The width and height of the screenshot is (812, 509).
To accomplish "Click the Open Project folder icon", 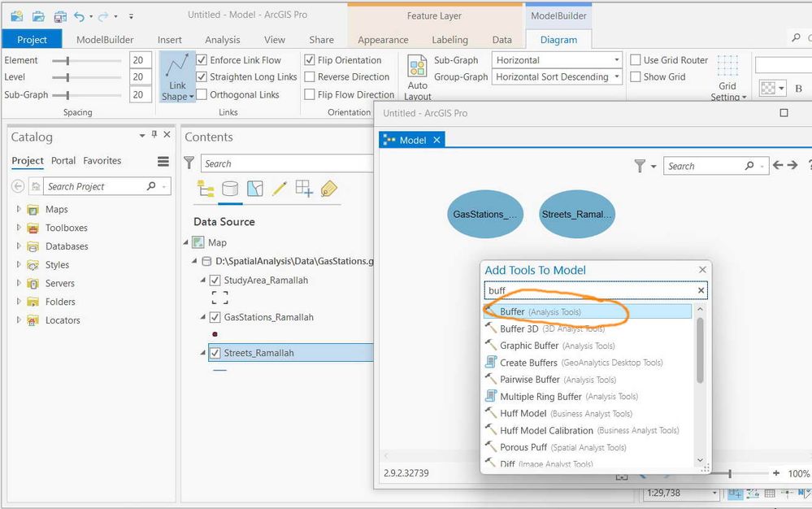I will pyautogui.click(x=38, y=16).
